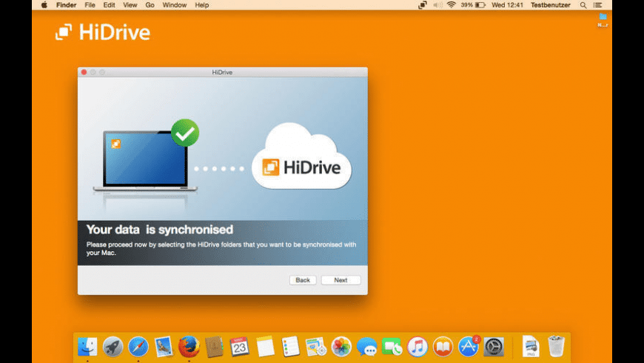Click the "Your data is synchronised" heading
The height and width of the screenshot is (363, 644).
tap(160, 230)
